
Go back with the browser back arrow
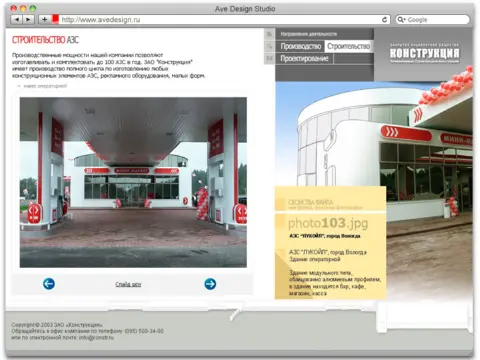click(x=17, y=20)
